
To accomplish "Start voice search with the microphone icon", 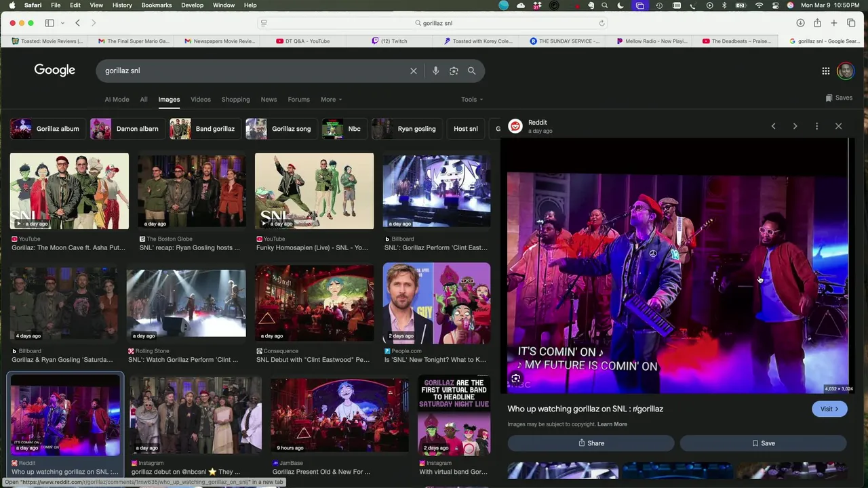I will click(x=435, y=70).
